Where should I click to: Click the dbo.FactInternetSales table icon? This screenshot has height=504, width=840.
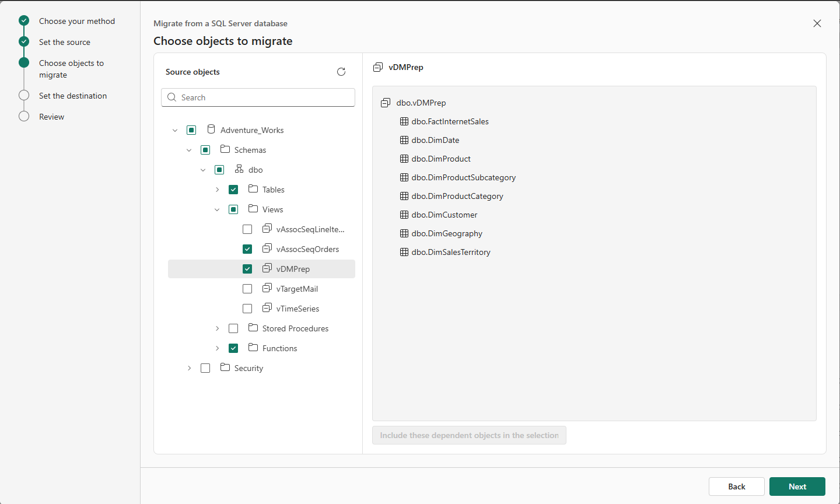pyautogui.click(x=404, y=121)
